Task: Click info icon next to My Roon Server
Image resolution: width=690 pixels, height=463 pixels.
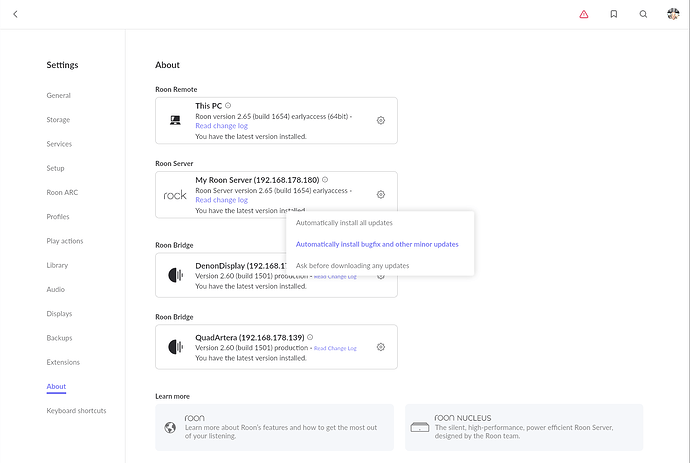Action: tap(325, 180)
